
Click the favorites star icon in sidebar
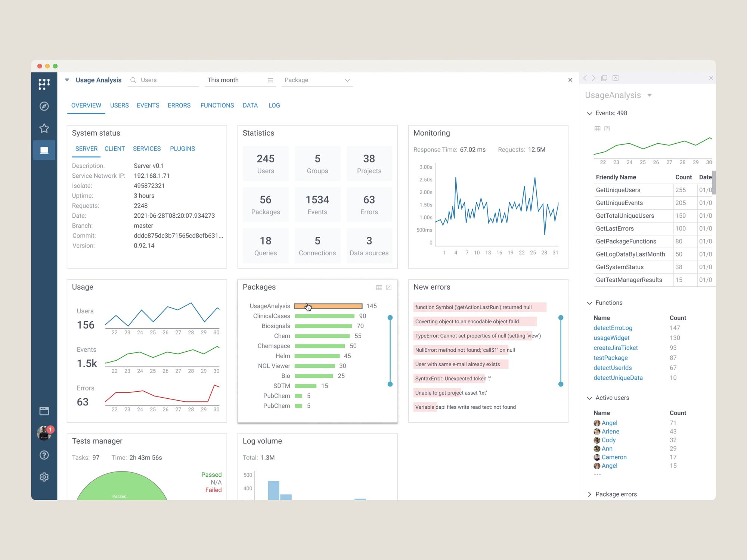click(44, 128)
